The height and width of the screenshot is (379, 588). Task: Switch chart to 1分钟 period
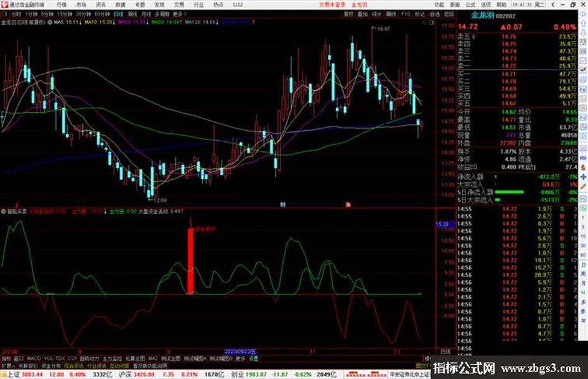click(x=31, y=14)
